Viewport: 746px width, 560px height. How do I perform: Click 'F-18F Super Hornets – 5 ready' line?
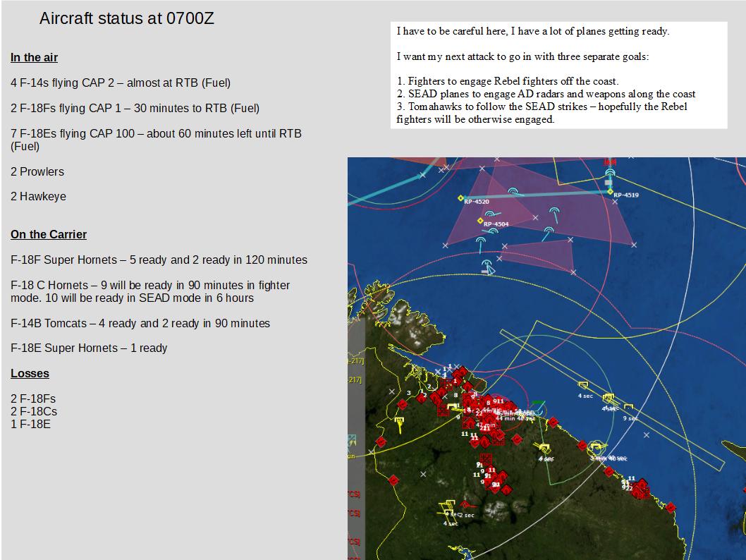tap(159, 260)
